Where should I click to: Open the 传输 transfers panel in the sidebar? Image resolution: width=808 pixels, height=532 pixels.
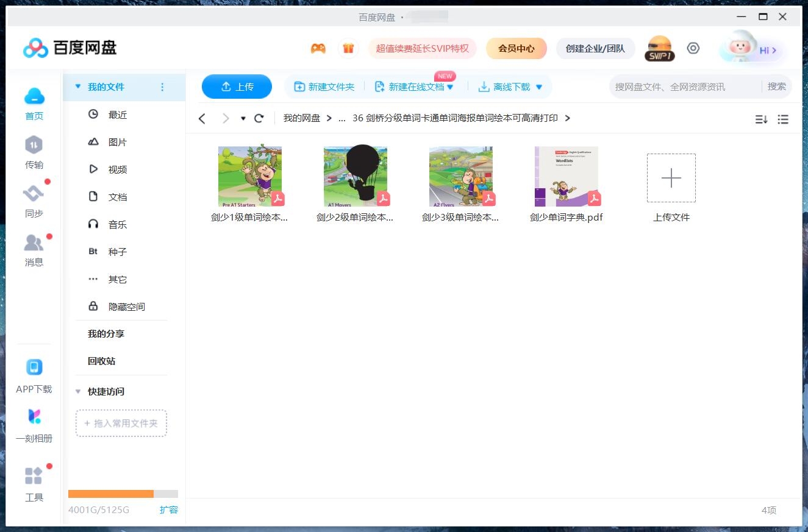[34, 151]
